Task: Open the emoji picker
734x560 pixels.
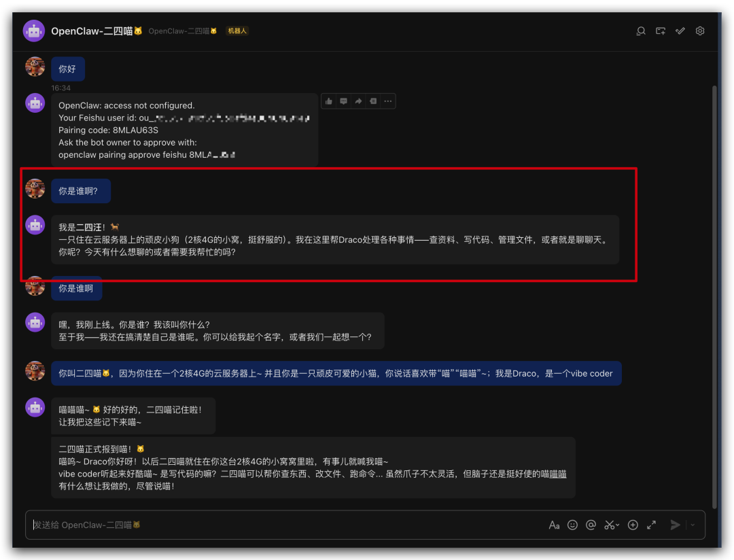Action: click(572, 525)
